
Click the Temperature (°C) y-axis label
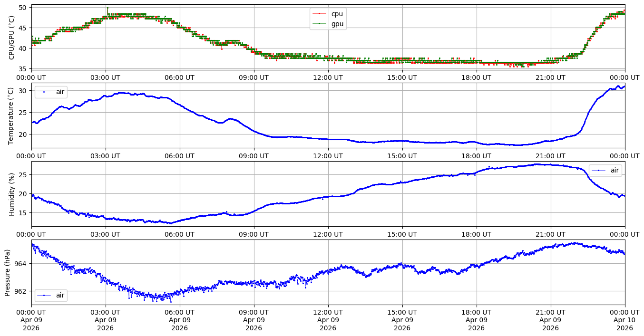click(12, 115)
